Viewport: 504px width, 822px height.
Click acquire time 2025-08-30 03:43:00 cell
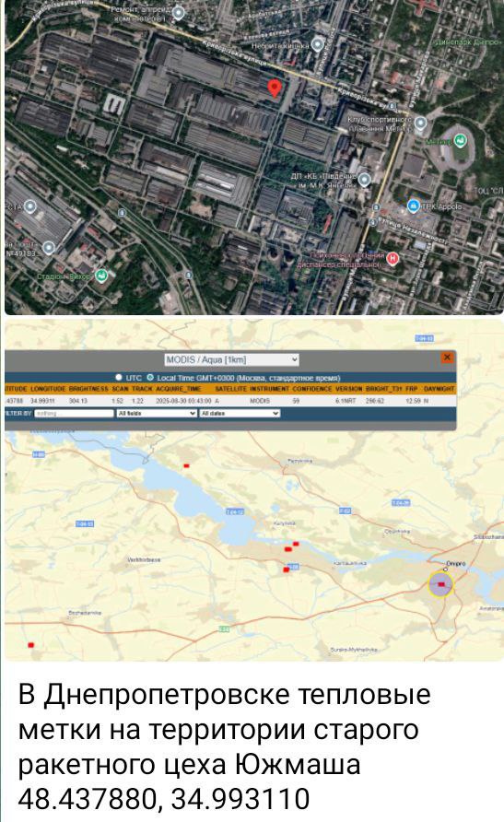184,401
